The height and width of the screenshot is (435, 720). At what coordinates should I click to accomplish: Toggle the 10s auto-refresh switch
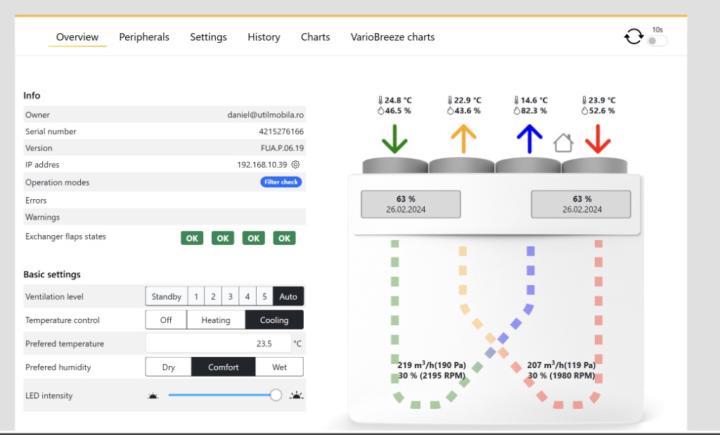[657, 41]
